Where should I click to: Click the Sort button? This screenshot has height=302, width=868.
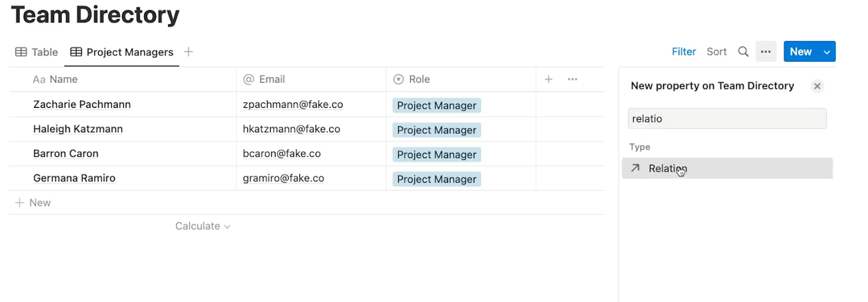pyautogui.click(x=716, y=52)
